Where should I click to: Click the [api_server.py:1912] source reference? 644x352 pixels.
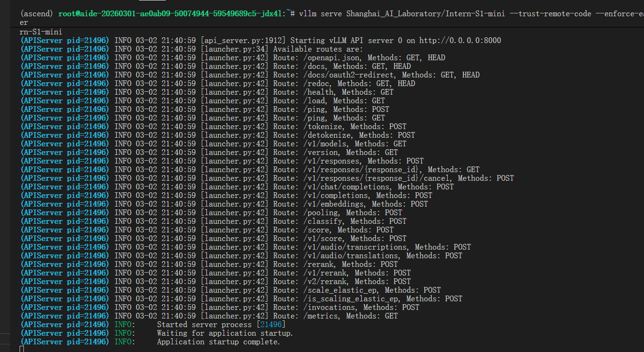[244, 40]
